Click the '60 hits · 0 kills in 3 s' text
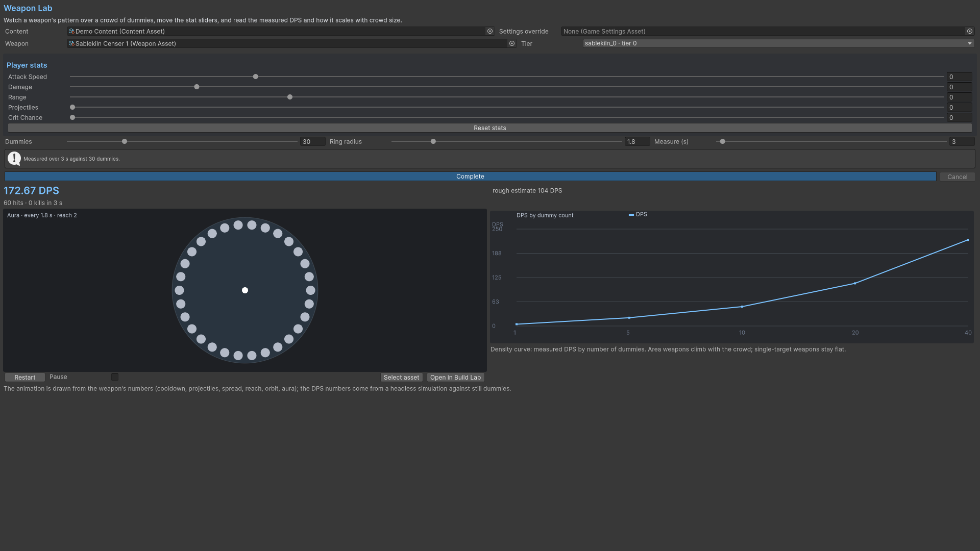This screenshot has width=980, height=551. [x=33, y=203]
